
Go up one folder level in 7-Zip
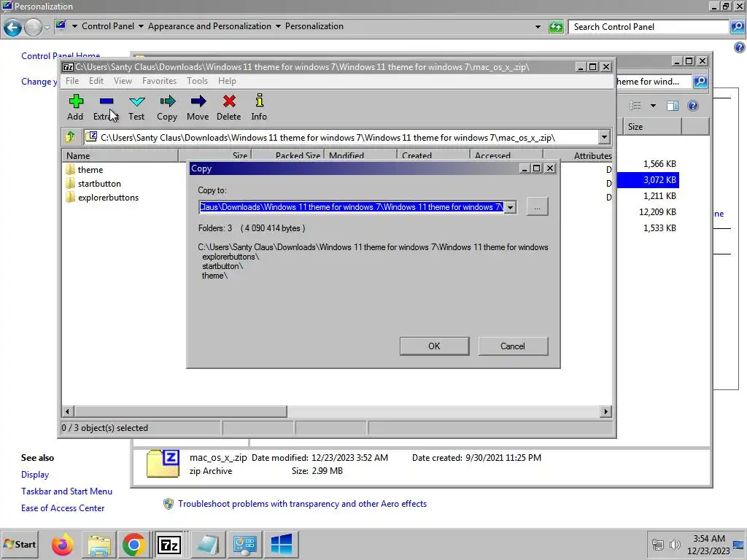[70, 137]
